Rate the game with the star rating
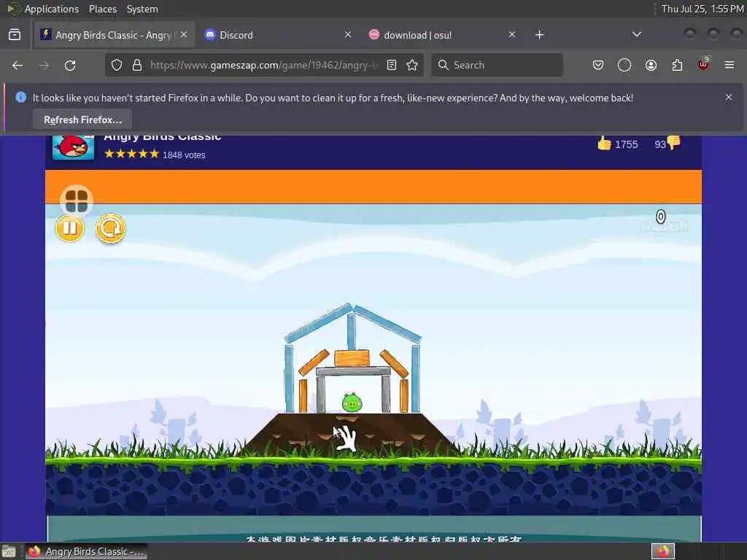The height and width of the screenshot is (560, 747). tap(131, 154)
